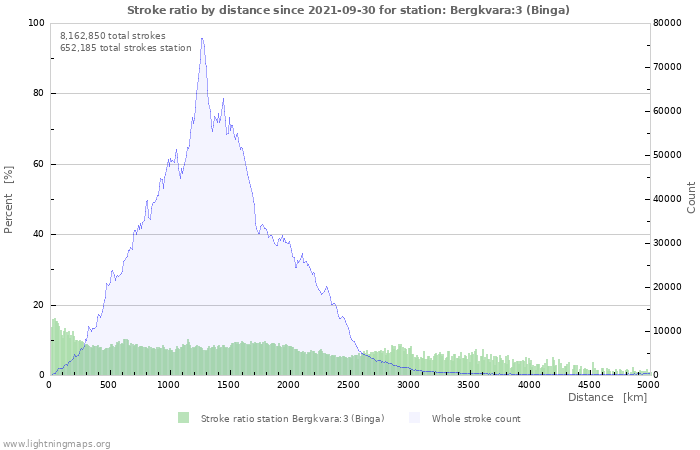Click the chart title about Bergkvara:3 station
This screenshot has width=700, height=450.
(x=350, y=10)
